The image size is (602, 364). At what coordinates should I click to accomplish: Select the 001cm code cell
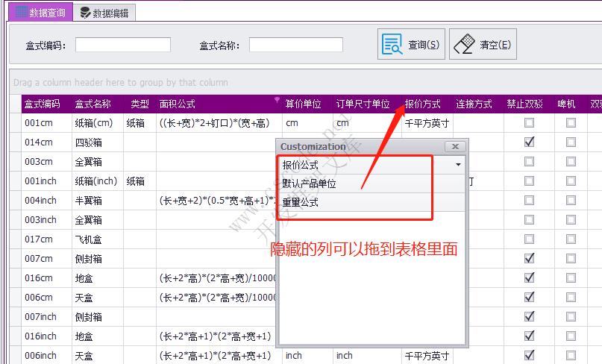pos(46,123)
